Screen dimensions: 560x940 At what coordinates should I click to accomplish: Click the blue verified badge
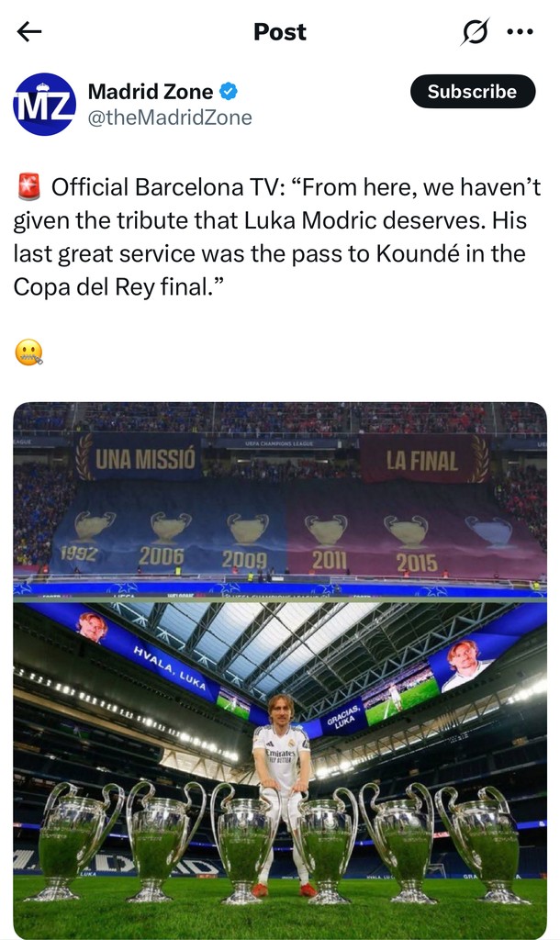tap(229, 92)
